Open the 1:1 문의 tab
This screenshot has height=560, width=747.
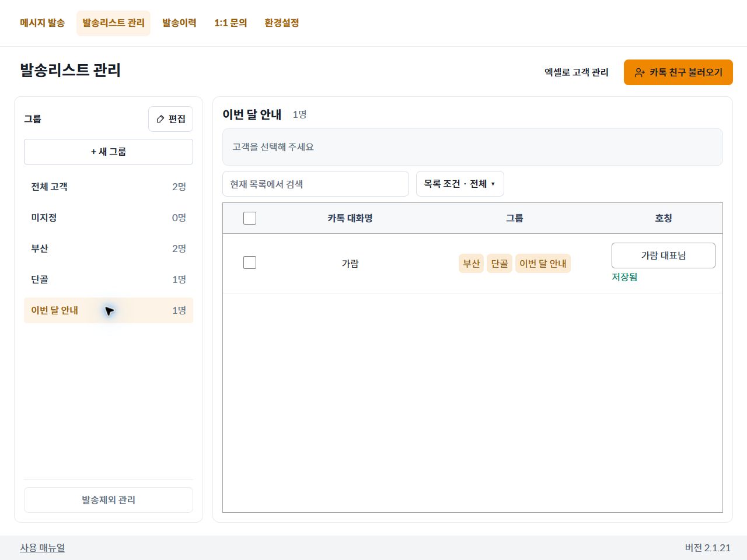point(231,23)
